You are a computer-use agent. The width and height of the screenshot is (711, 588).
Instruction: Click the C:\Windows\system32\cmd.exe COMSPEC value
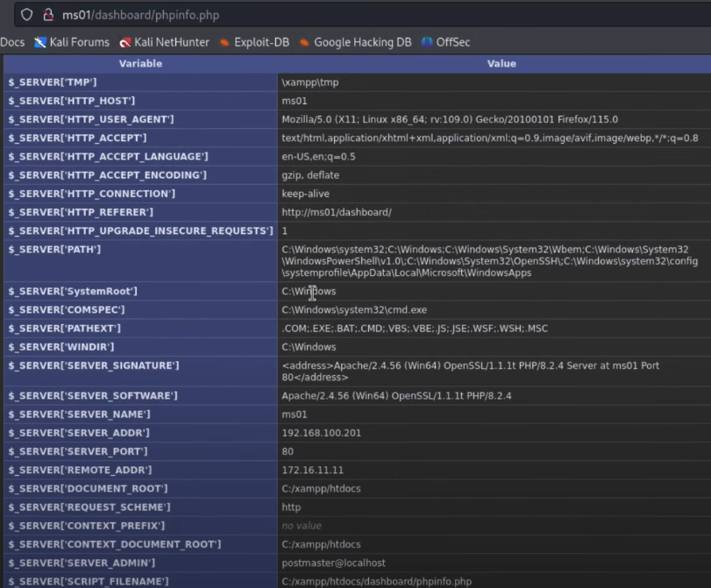point(354,309)
